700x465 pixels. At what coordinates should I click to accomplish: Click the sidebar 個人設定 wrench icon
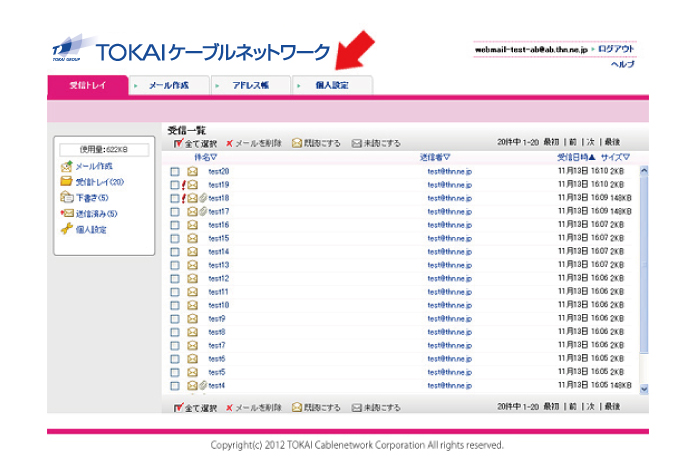click(67, 229)
